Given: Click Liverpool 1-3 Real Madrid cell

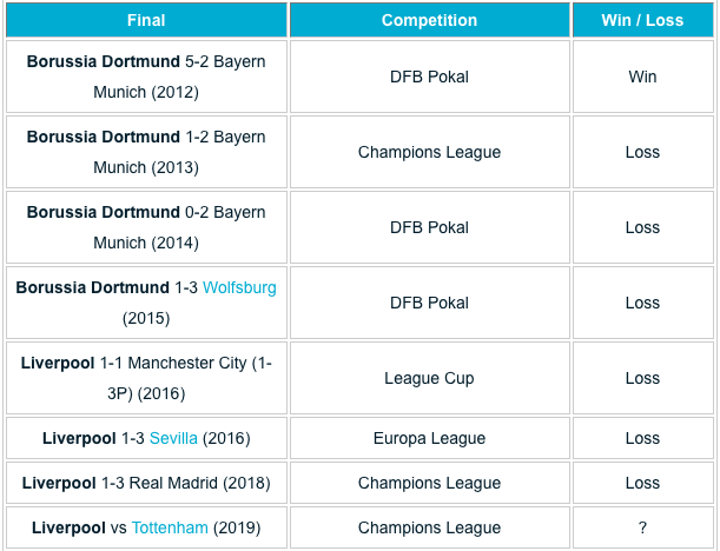Looking at the screenshot, I should pos(146,483).
